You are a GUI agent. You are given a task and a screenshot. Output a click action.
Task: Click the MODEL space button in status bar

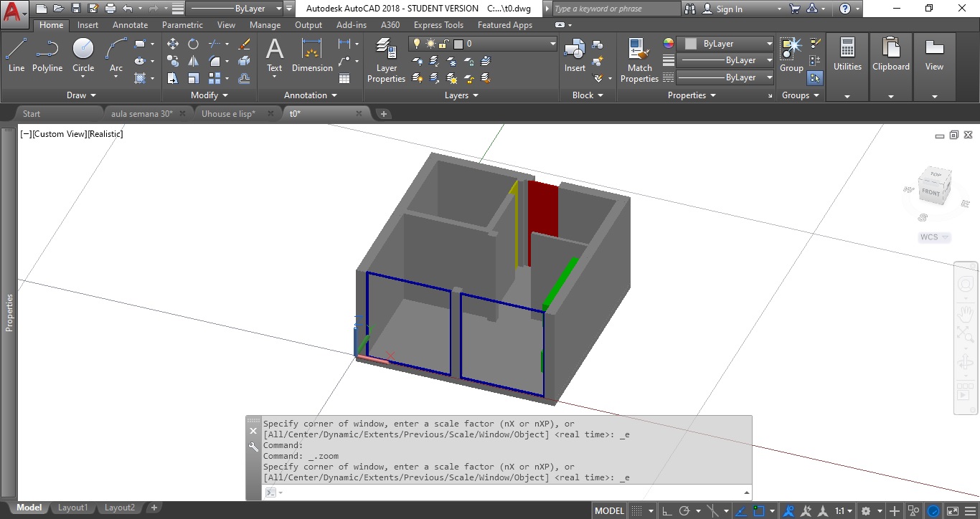point(610,510)
